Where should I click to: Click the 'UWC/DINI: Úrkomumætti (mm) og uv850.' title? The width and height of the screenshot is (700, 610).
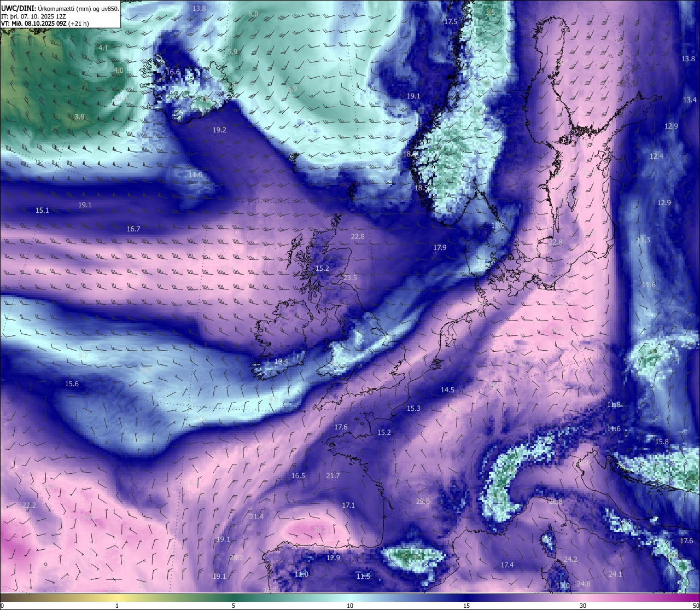click(60, 8)
